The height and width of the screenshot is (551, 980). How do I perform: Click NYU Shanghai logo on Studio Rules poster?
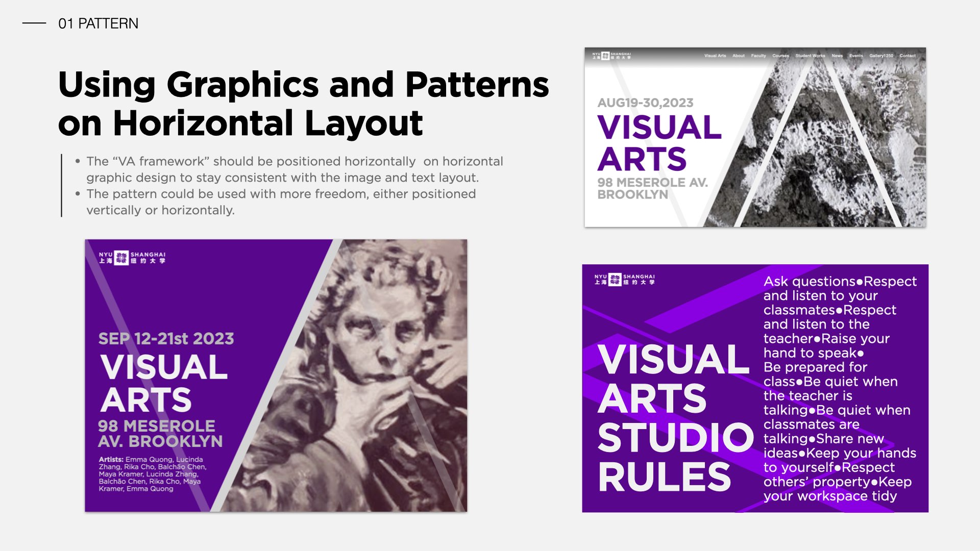(624, 280)
